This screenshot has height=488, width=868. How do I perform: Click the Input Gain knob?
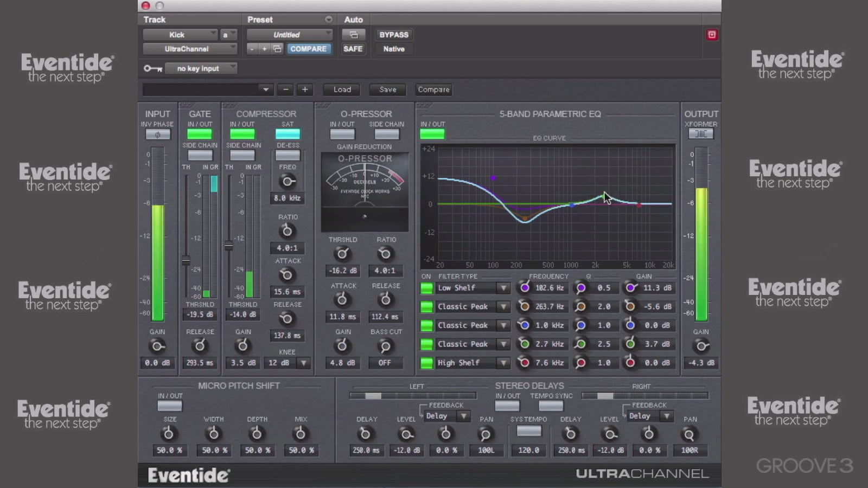point(157,346)
